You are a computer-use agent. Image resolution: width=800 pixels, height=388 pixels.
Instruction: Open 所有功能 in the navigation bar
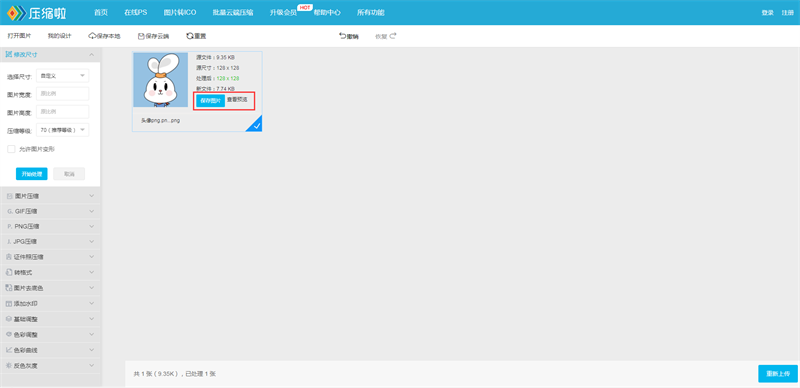click(371, 13)
